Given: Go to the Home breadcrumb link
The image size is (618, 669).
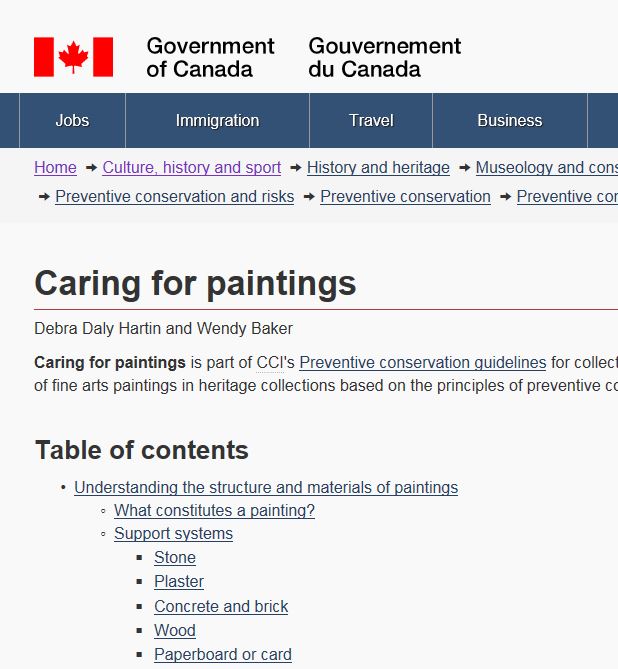Looking at the screenshot, I should 55,168.
